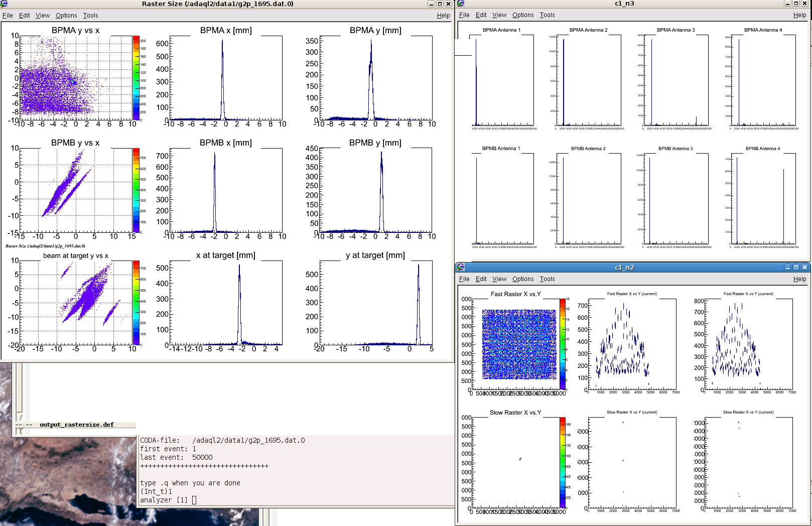Open View menu in Raster Size window
The width and height of the screenshot is (812, 526).
(43, 16)
